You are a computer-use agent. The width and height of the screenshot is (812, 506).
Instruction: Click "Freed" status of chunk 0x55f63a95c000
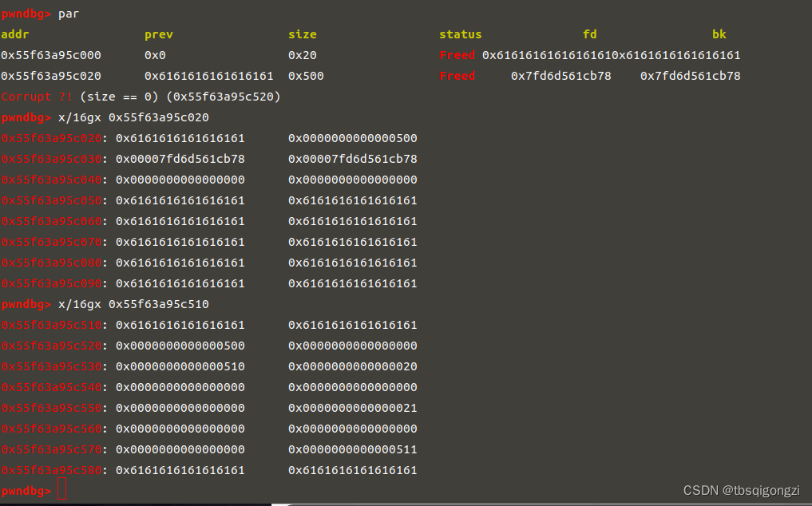click(x=457, y=55)
